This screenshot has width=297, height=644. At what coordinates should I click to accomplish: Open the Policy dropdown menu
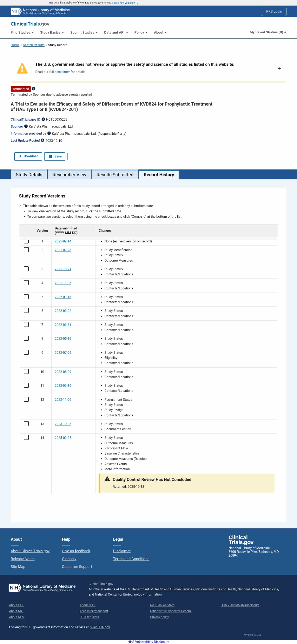click(x=141, y=32)
